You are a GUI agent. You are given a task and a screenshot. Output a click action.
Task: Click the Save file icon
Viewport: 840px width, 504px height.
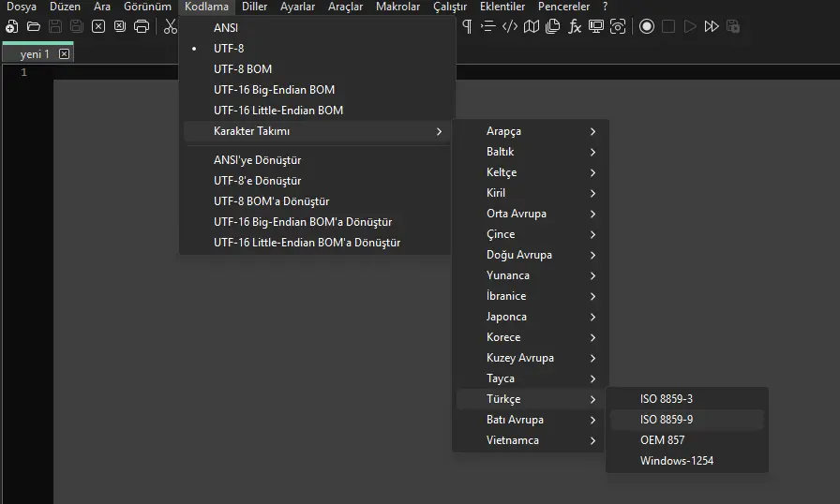click(55, 26)
